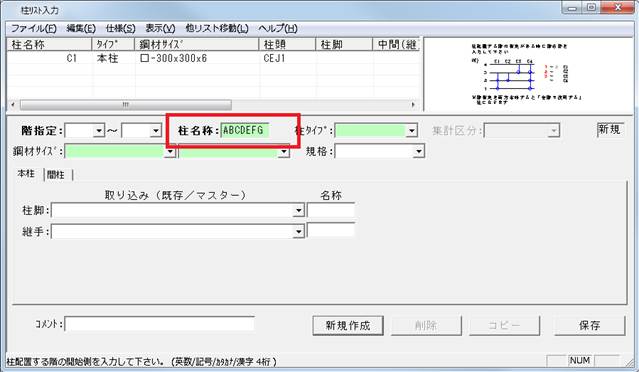This screenshot has width=639, height=372.
Task: Open the 編集(E) menu
Action: (81, 28)
